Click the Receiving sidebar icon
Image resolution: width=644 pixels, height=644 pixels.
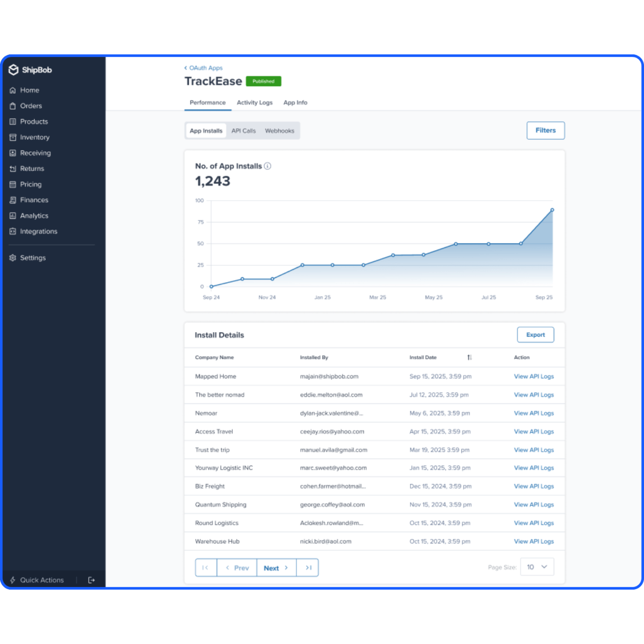pyautogui.click(x=13, y=153)
